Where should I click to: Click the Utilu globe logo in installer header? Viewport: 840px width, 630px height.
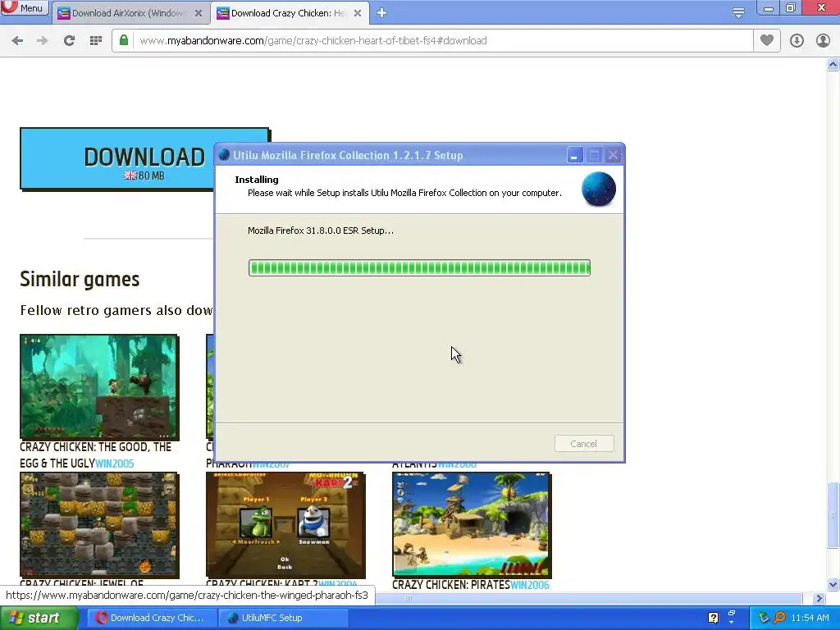click(x=598, y=189)
